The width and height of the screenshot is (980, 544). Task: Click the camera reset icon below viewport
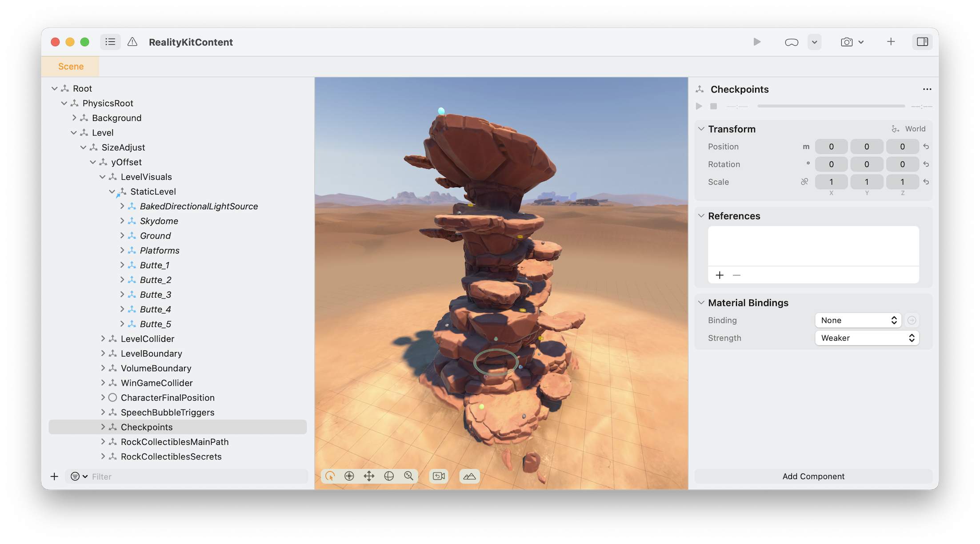coord(439,476)
